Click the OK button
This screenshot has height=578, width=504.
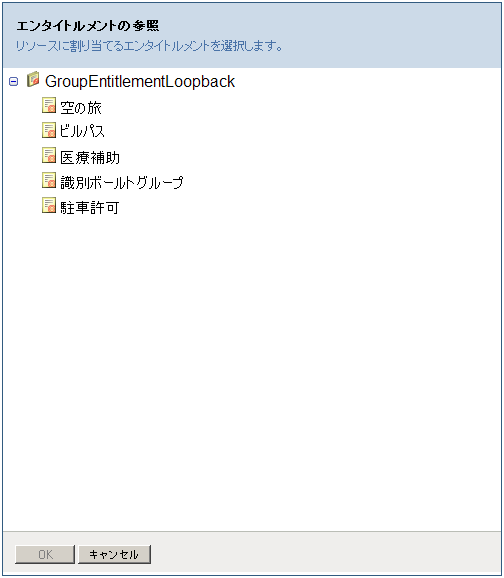tap(45, 554)
